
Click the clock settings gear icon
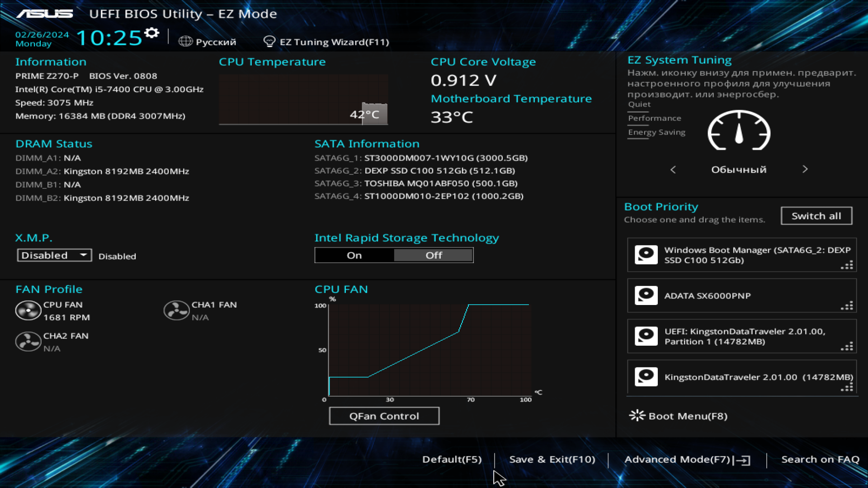[x=152, y=33]
